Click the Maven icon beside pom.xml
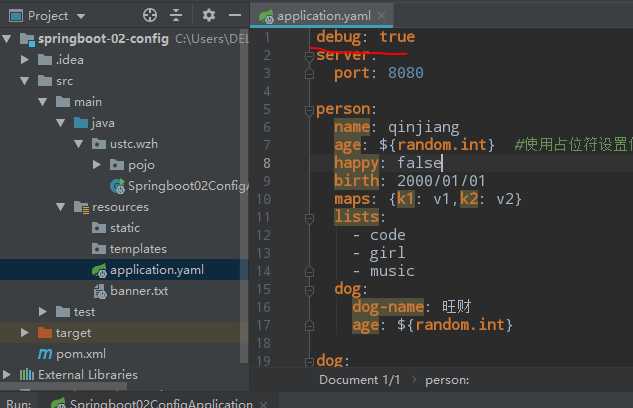The width and height of the screenshot is (633, 408). [x=45, y=354]
